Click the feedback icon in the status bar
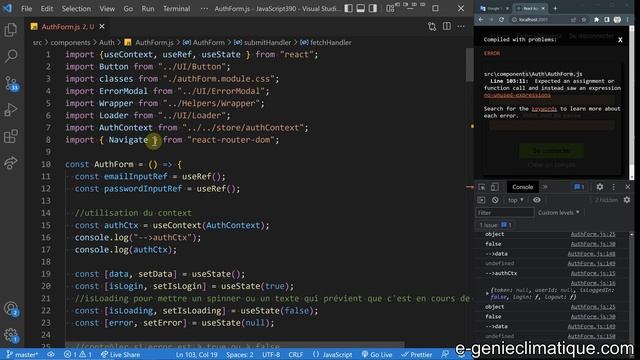 445,355
